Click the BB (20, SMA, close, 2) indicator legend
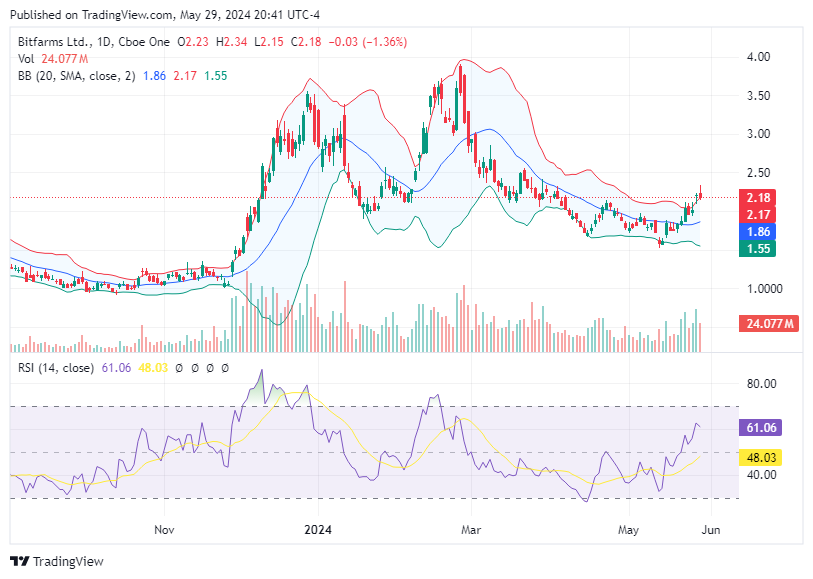The image size is (813, 579). (77, 76)
